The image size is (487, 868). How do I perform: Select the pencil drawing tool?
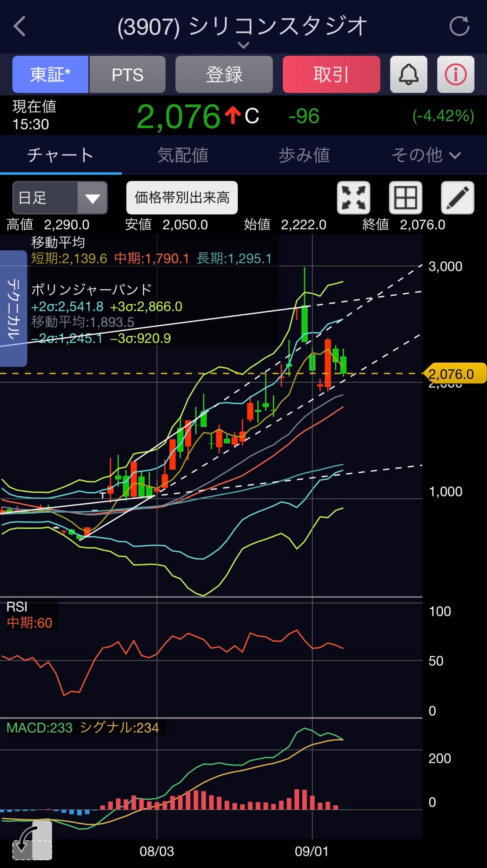coord(457,198)
